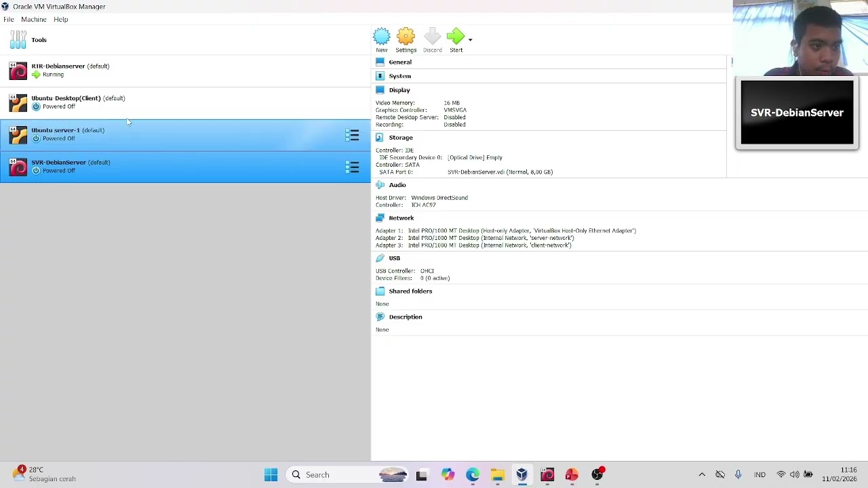Click the Remote Desktop Server Disabled value
This screenshot has width=868, height=488.
(x=454, y=118)
